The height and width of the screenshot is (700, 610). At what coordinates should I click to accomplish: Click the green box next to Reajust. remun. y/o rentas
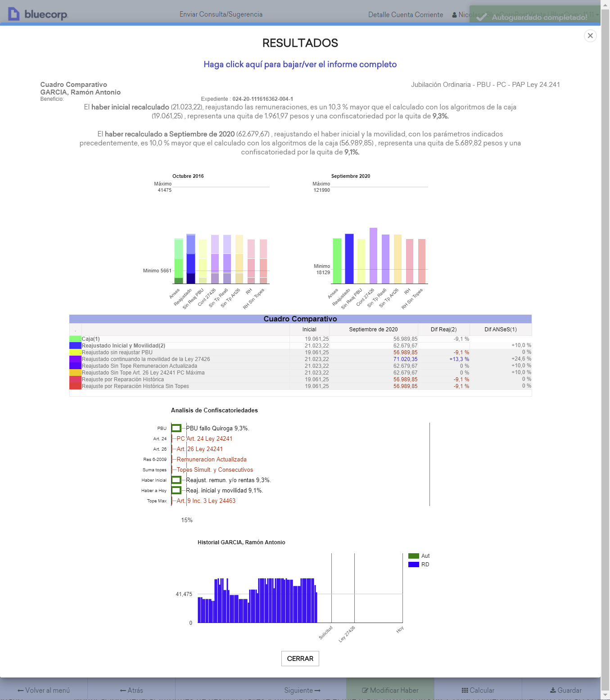coord(176,480)
